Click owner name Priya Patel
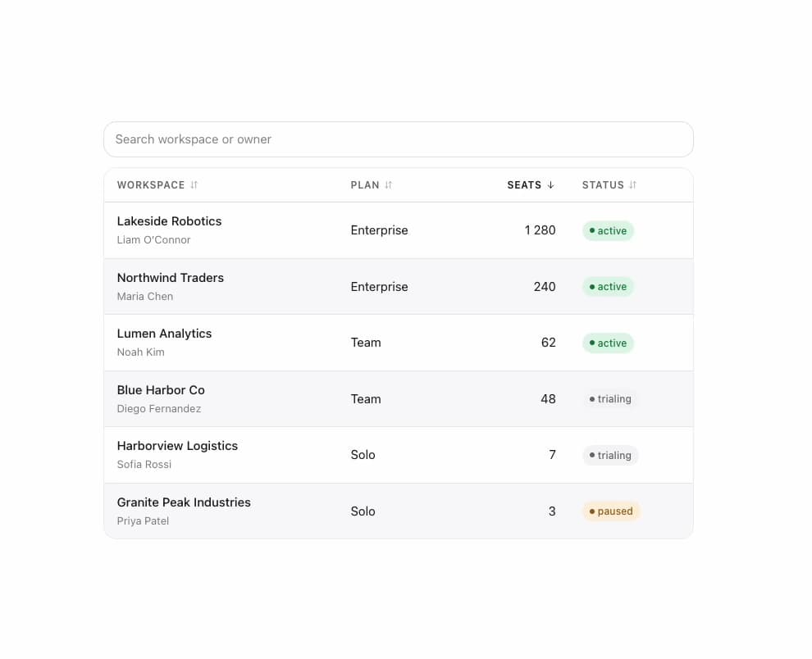Viewport: 812px width, 659px height. (x=143, y=520)
